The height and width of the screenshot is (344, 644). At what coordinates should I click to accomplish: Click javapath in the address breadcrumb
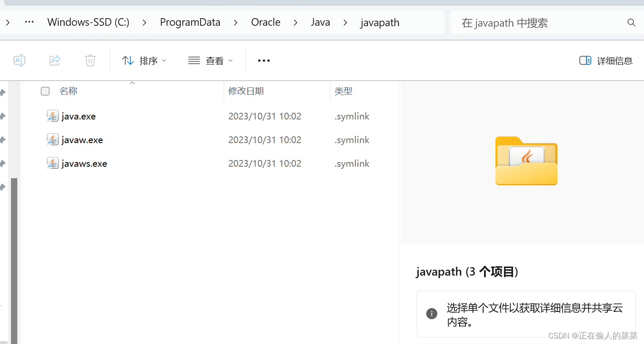[x=380, y=23]
